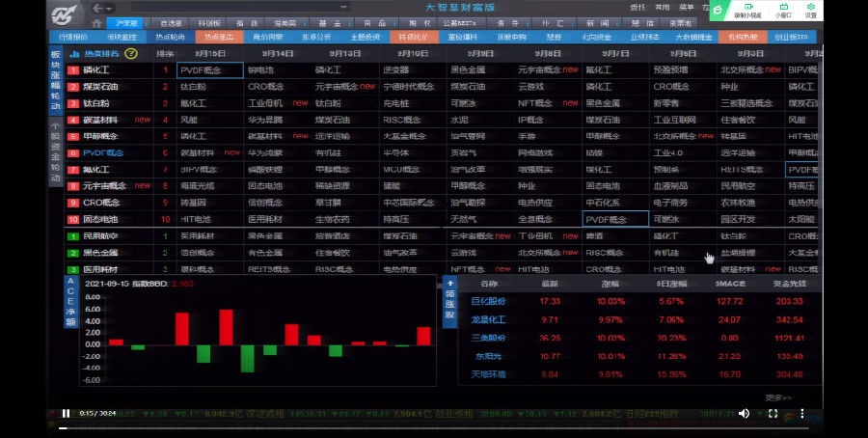Click 更多>> link below stock table
This screenshot has height=438, width=868.
coord(778,397)
